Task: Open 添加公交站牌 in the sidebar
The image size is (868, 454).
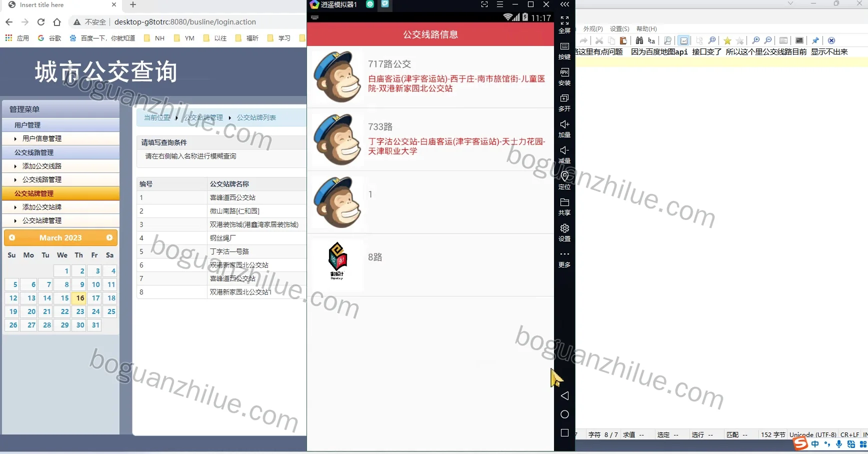Action: click(42, 207)
